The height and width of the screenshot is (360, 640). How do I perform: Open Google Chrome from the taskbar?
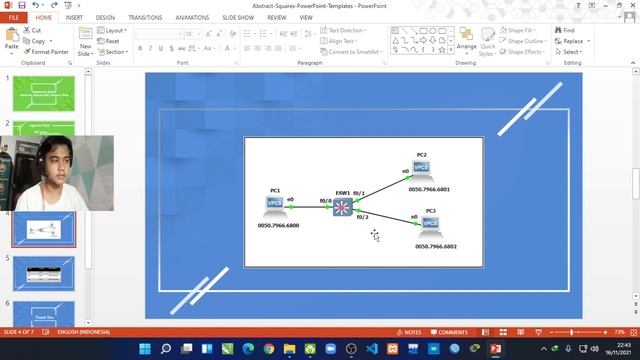(x=269, y=349)
